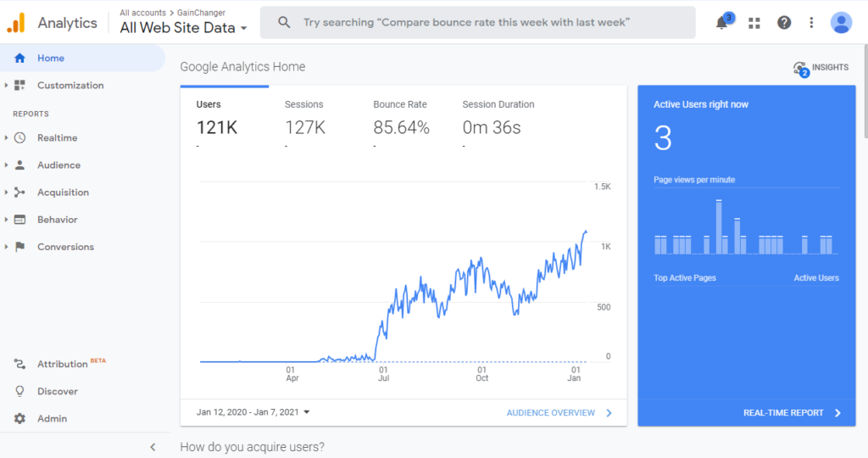Expand the Acquisition reports arrow

pos(6,193)
